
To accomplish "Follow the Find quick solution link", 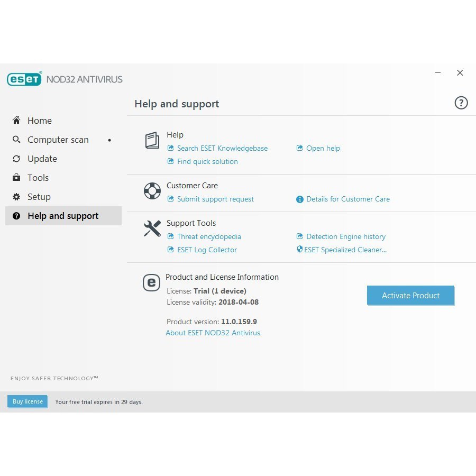I will point(207,161).
